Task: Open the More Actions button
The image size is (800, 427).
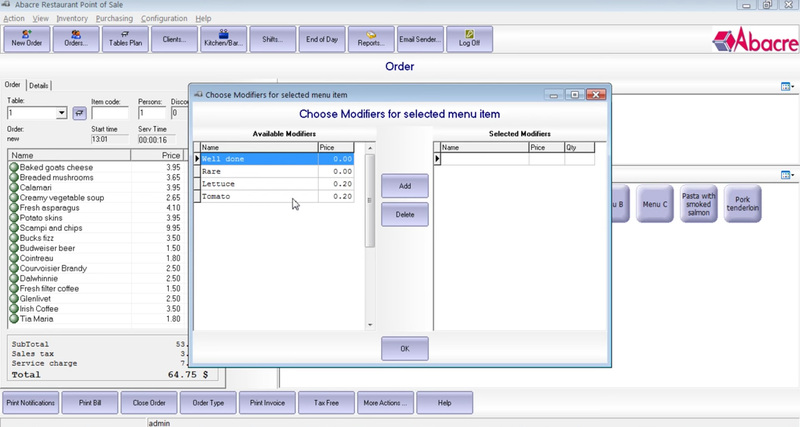Action: click(385, 403)
